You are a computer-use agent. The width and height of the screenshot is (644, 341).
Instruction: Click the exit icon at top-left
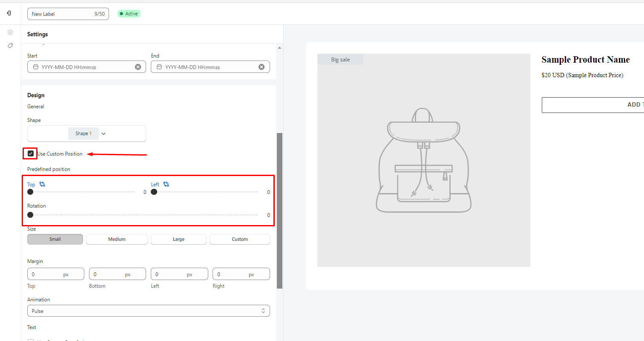(9, 14)
